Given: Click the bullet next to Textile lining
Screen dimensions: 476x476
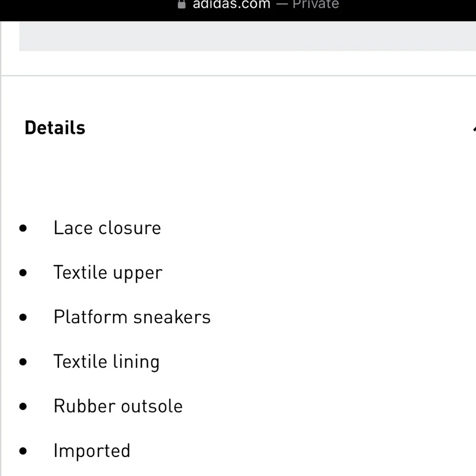Looking at the screenshot, I should coord(23,362).
